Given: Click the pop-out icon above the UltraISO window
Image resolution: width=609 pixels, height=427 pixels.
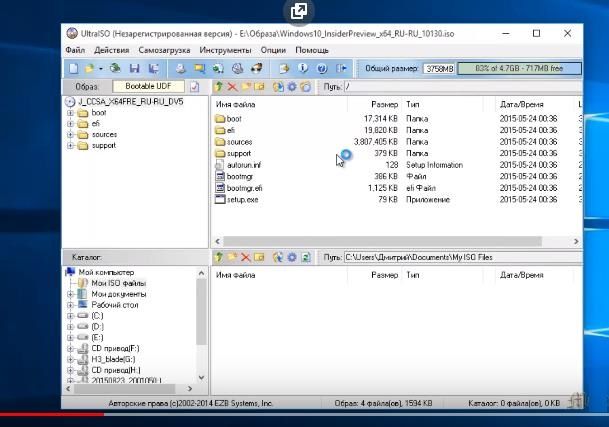Looking at the screenshot, I should [299, 11].
